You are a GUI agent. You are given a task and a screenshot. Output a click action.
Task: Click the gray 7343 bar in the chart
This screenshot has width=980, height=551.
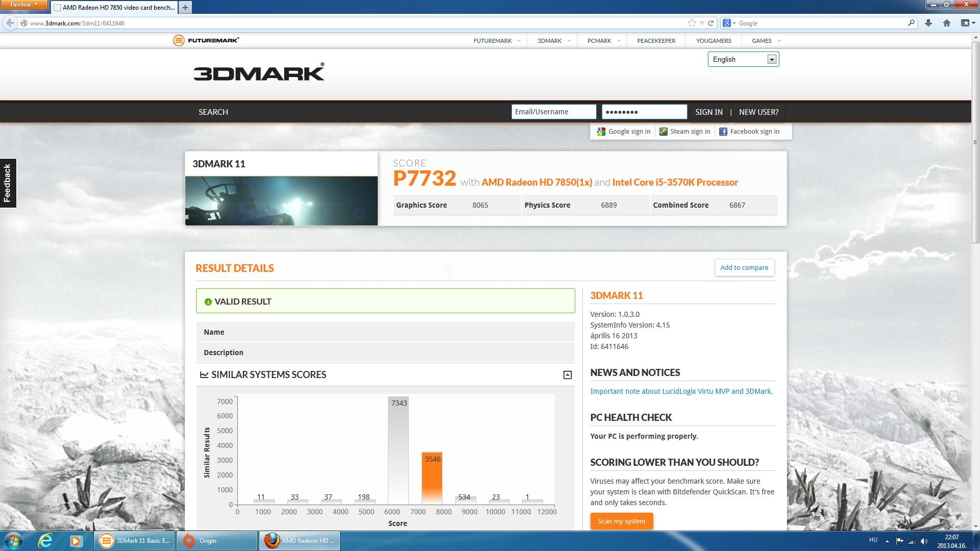[398, 450]
